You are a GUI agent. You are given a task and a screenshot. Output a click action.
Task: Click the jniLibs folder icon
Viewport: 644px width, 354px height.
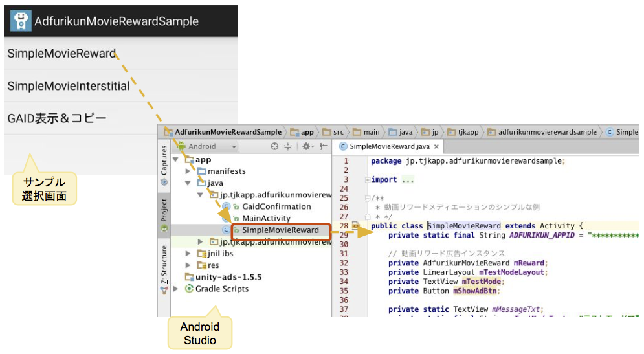click(x=202, y=254)
